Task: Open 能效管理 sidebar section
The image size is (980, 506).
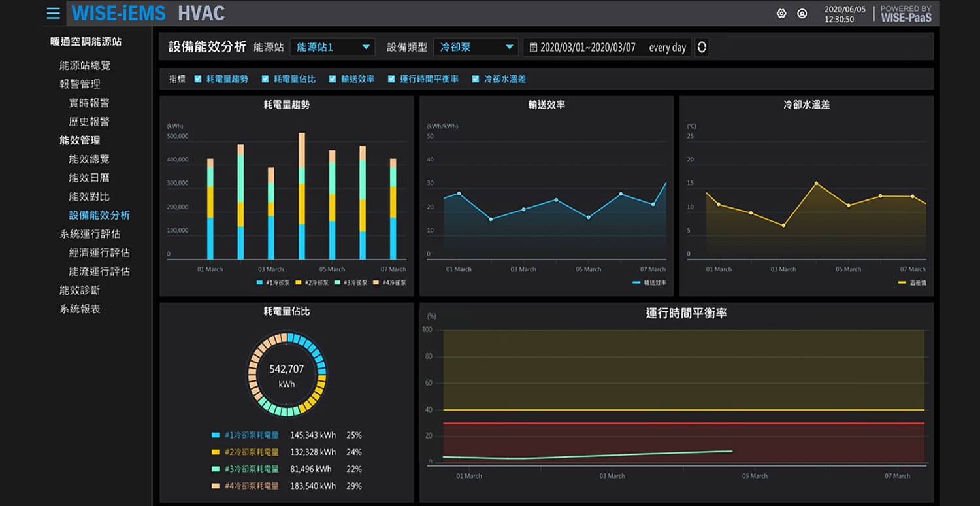Action: tap(80, 140)
